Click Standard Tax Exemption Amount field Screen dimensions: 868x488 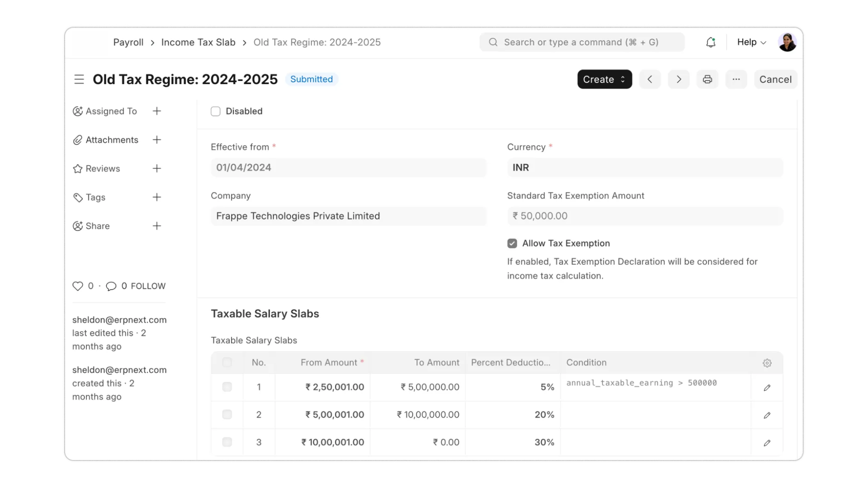[x=645, y=216]
